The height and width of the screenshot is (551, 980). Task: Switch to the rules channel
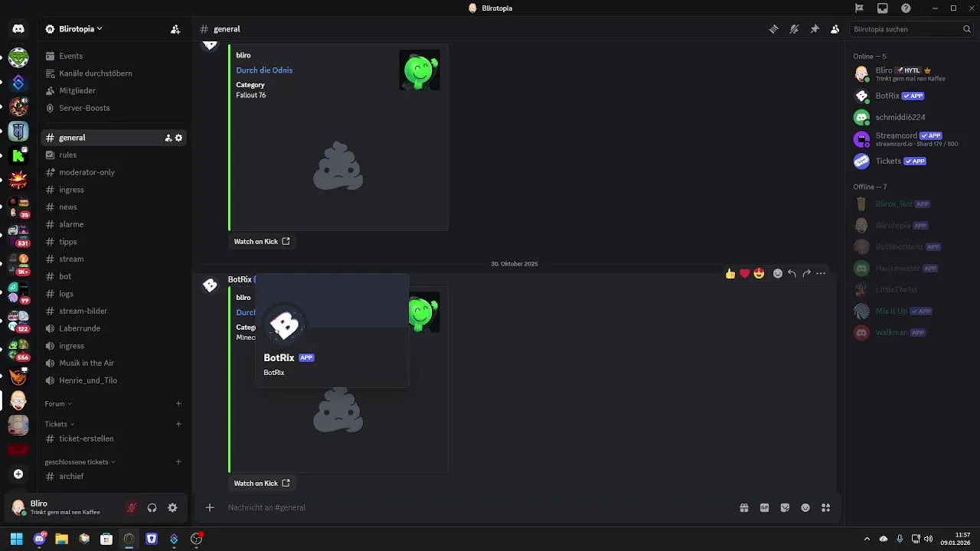click(114, 155)
